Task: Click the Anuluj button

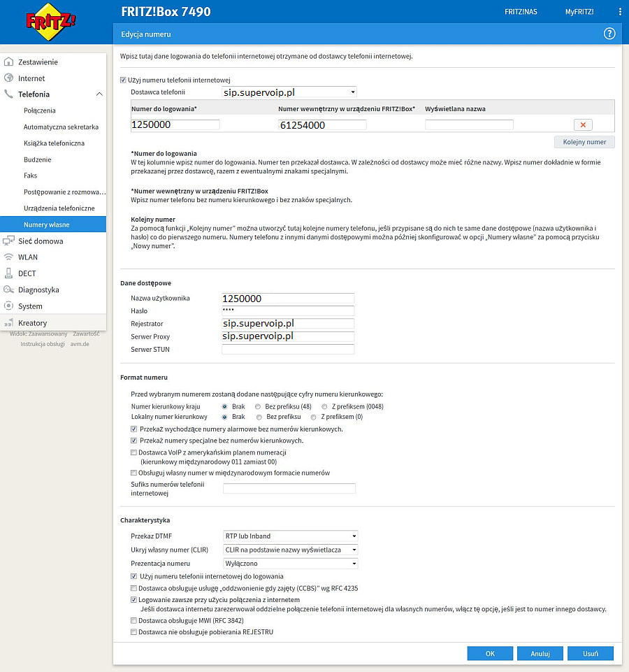Action: point(540,654)
